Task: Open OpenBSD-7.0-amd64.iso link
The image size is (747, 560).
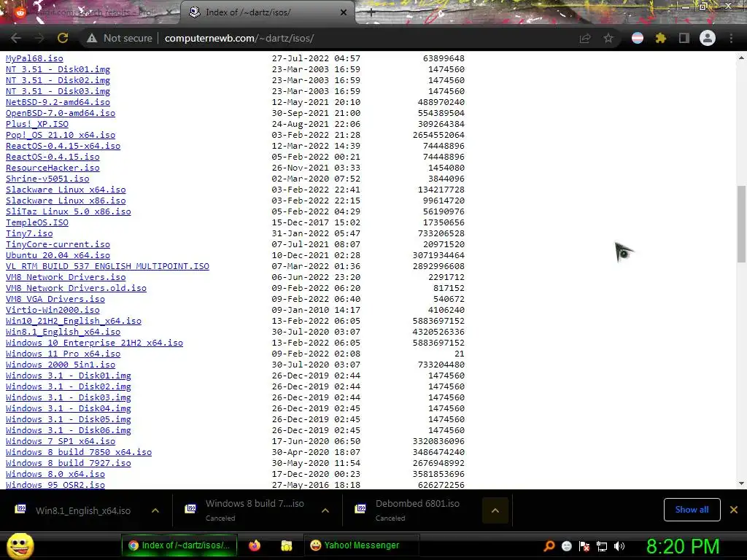Action: 61,113
